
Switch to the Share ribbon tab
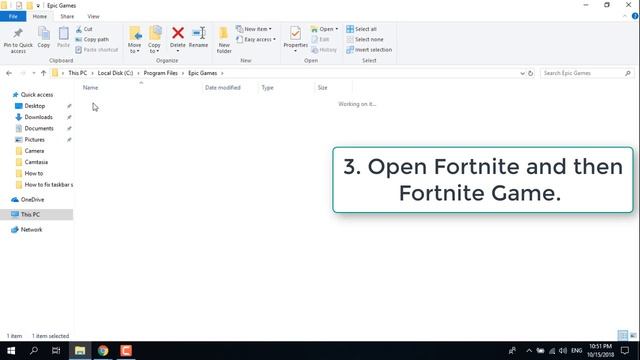[67, 16]
